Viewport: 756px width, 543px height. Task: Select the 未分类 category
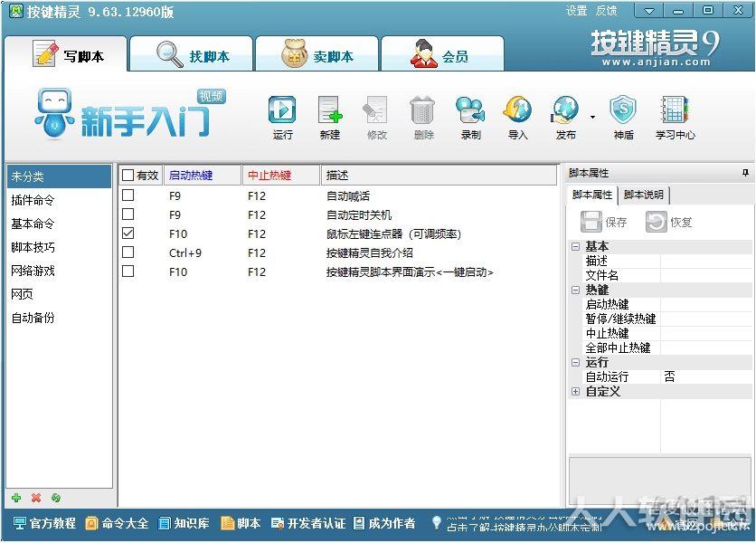coord(59,176)
